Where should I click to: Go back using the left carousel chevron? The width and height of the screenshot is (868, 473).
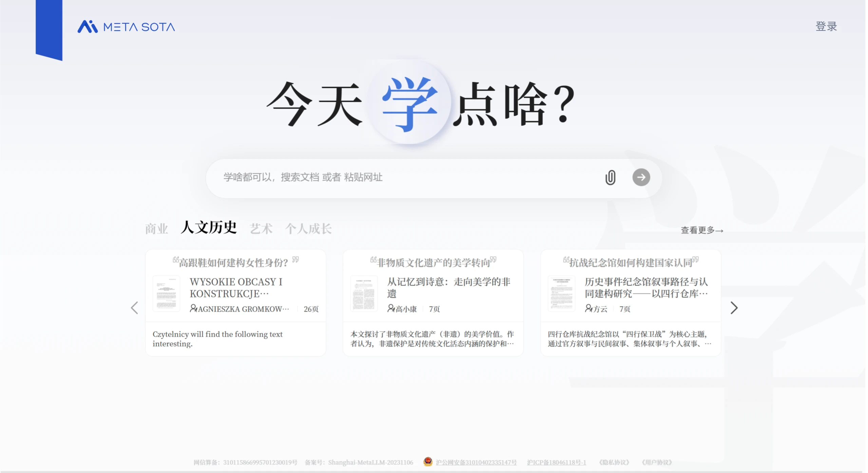[x=134, y=307]
